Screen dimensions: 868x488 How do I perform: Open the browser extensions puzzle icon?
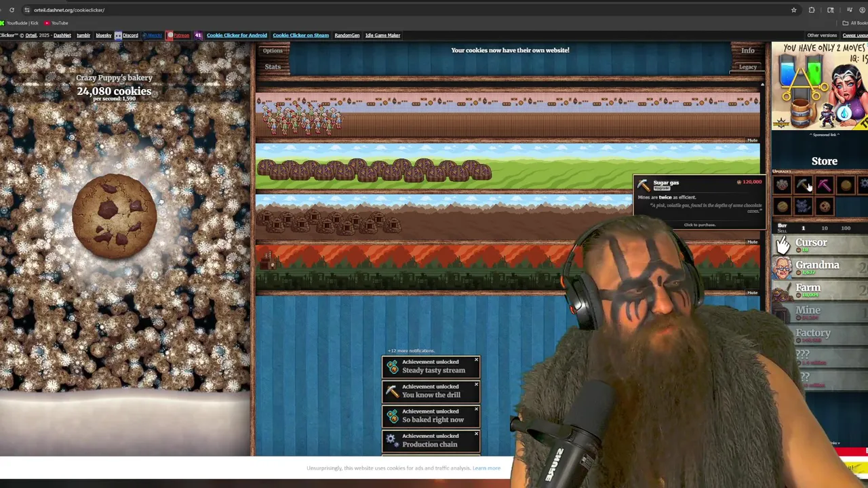(812, 10)
